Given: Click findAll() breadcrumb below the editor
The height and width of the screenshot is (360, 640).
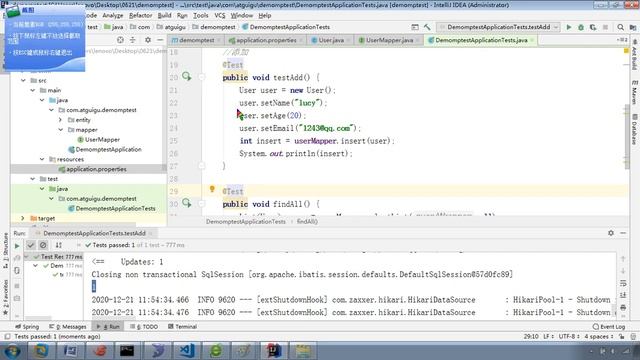Looking at the screenshot, I should [x=307, y=222].
